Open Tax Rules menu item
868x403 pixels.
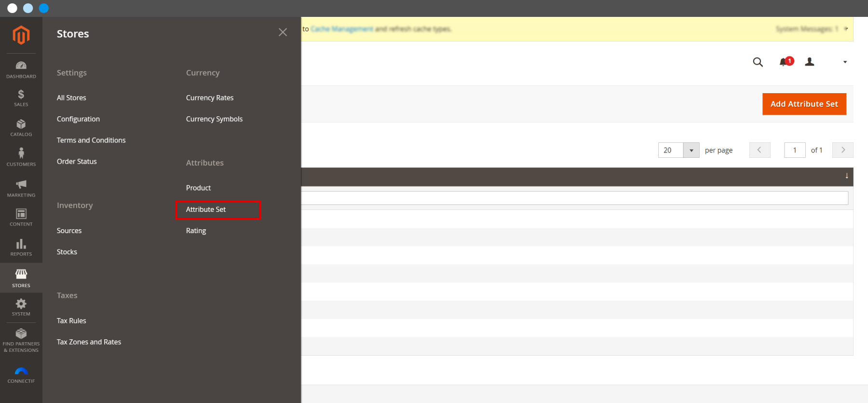pos(71,320)
